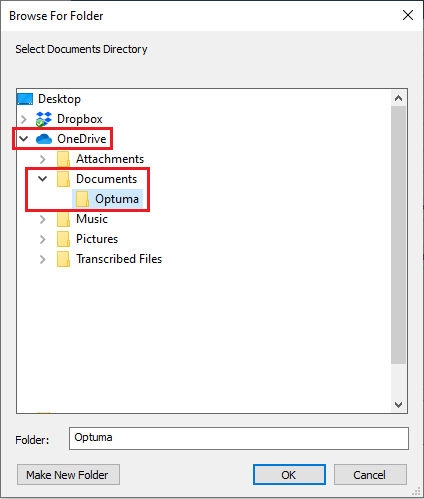424x499 pixels.
Task: Select the Pictures folder label
Action: coord(97,239)
